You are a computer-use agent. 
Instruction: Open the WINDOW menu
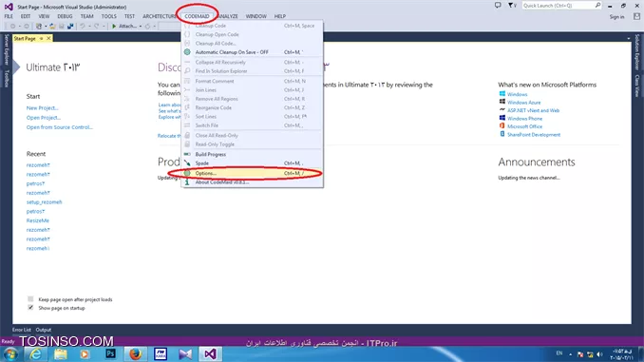tap(256, 16)
